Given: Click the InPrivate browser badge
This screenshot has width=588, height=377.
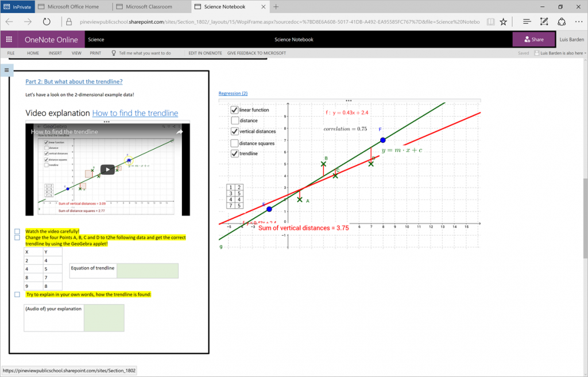Looking at the screenshot, I should tap(17, 7).
